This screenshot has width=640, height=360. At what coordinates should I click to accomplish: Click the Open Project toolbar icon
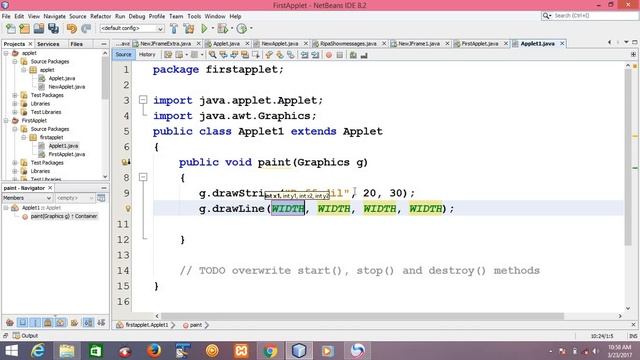[x=39, y=29]
